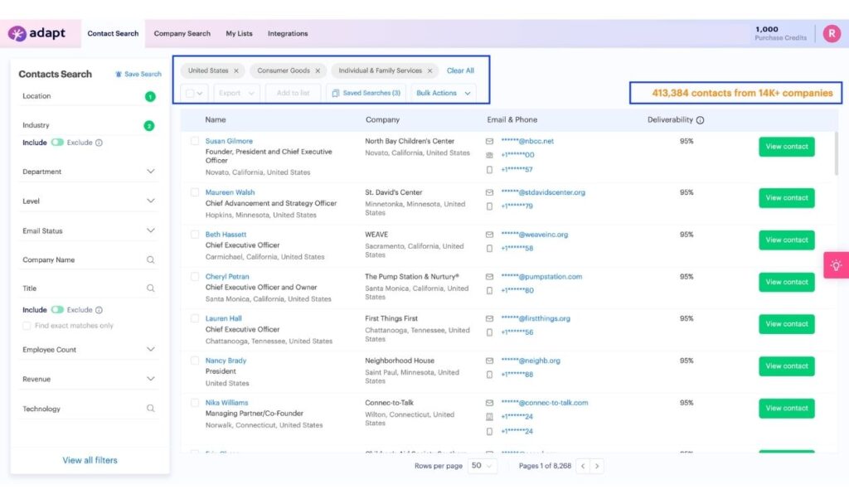Click the Company Name filter field

click(x=89, y=259)
